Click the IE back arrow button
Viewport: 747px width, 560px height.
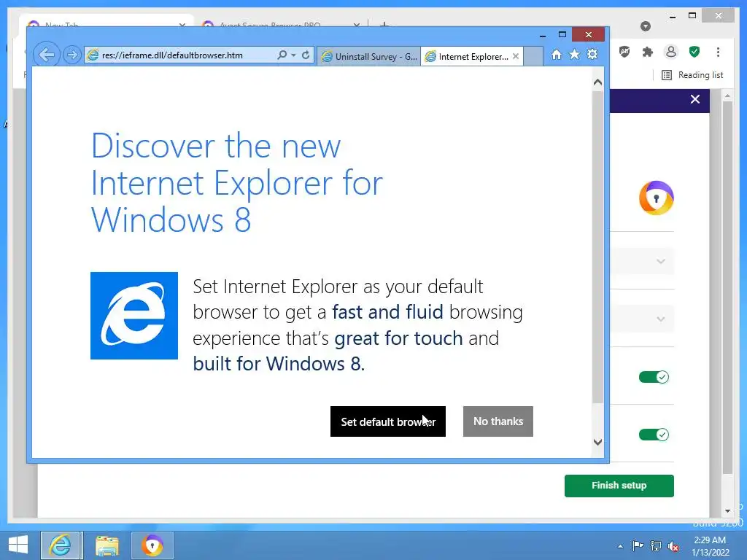[46, 55]
